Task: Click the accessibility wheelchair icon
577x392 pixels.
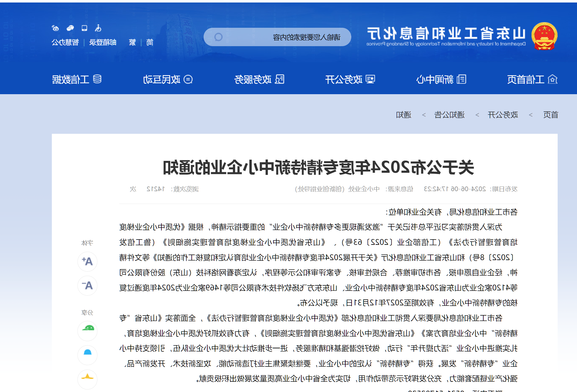Action: coord(98,28)
